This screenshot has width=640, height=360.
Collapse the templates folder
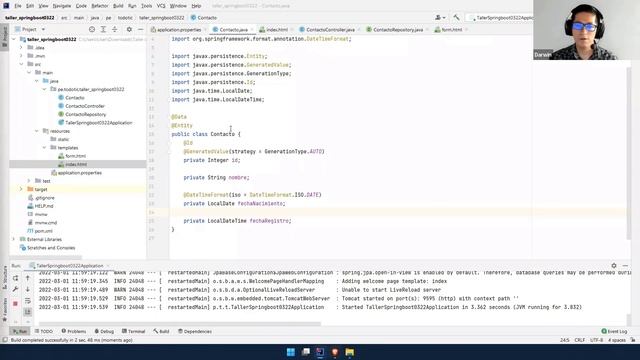pyautogui.click(x=44, y=147)
